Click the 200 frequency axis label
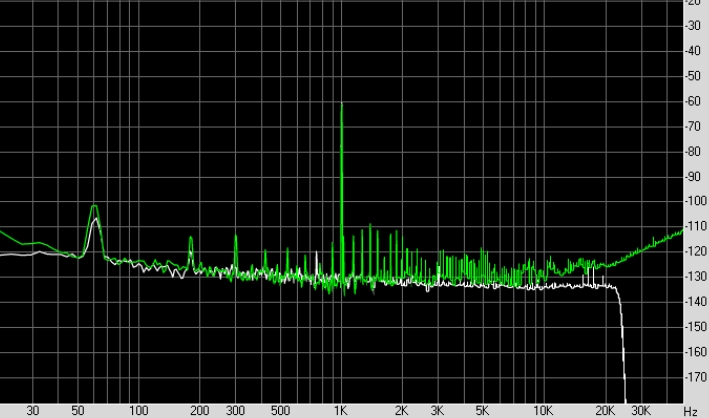Screen dimensions: 709x418 pyautogui.click(x=199, y=411)
